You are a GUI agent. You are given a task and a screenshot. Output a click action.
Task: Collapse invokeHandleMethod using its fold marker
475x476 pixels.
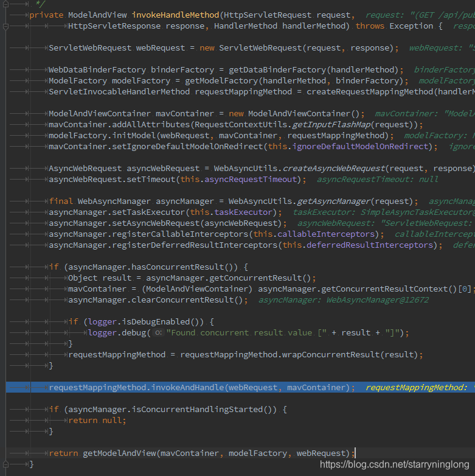pos(5,26)
